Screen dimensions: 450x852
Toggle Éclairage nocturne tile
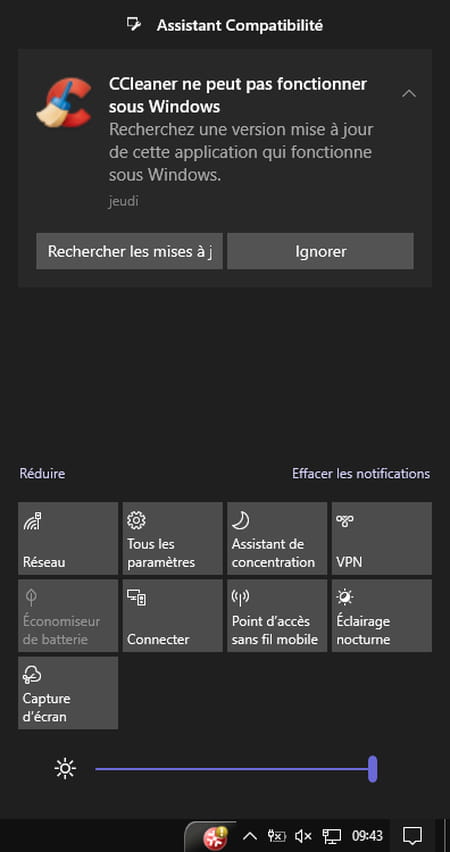[382, 616]
